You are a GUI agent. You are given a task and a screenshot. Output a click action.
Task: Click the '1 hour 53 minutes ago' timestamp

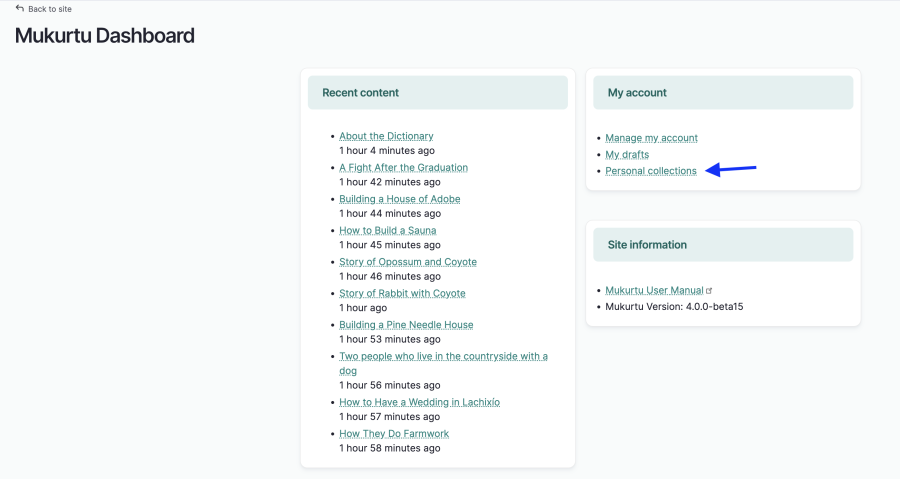pos(390,340)
